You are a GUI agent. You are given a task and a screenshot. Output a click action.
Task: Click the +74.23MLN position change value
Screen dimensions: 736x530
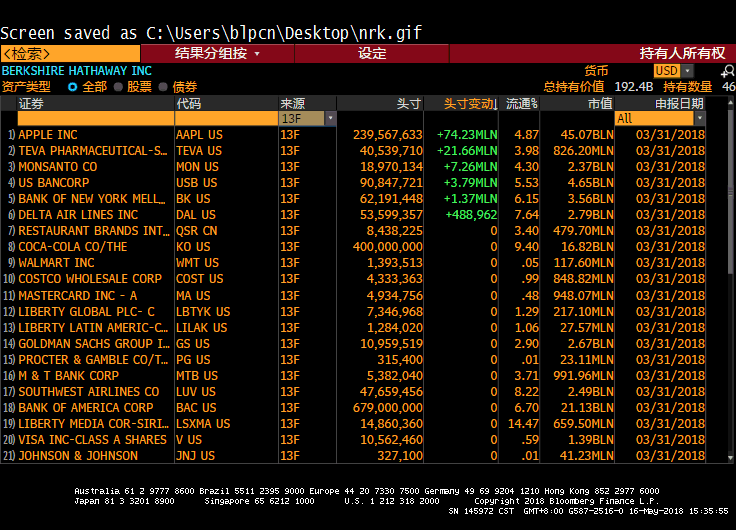pyautogui.click(x=467, y=135)
